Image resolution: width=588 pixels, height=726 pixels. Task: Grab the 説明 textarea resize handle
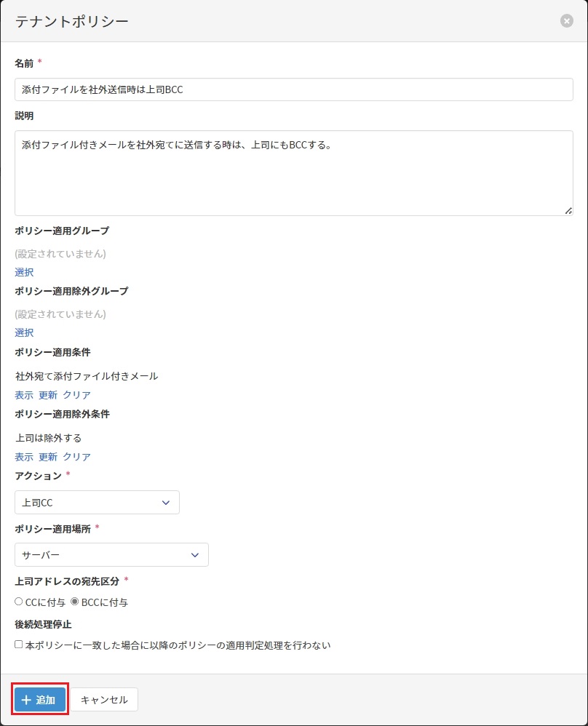(x=568, y=211)
